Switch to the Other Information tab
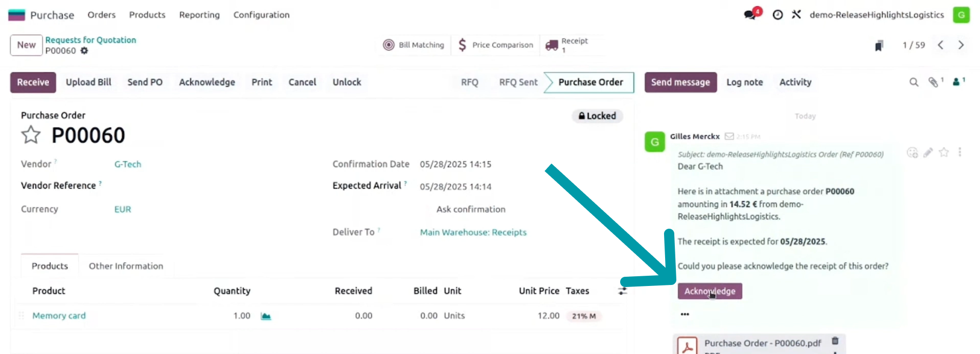This screenshot has width=980, height=354. pos(126,266)
